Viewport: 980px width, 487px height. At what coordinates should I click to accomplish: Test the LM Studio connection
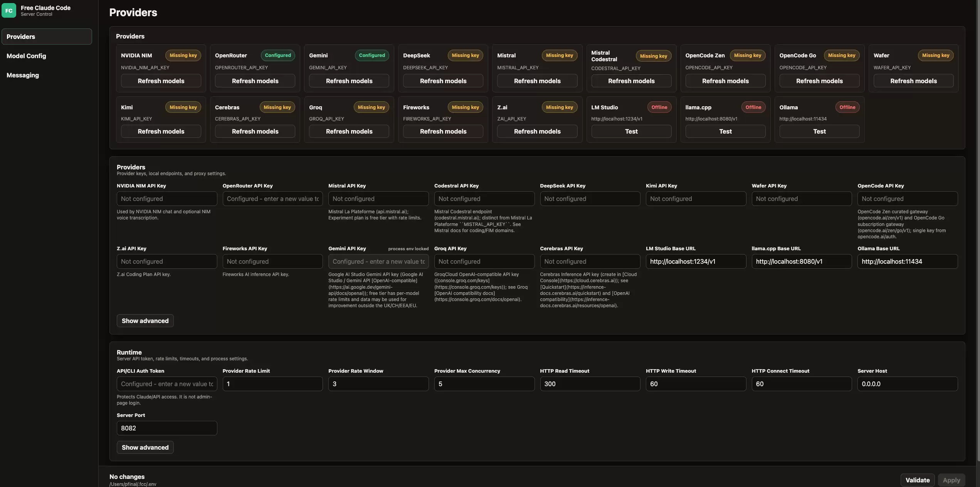pyautogui.click(x=631, y=131)
